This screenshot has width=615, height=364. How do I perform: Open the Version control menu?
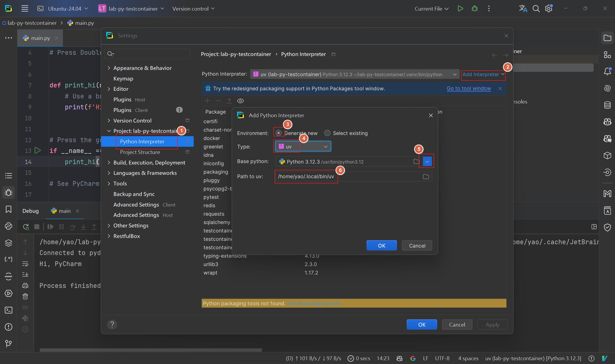193,8
